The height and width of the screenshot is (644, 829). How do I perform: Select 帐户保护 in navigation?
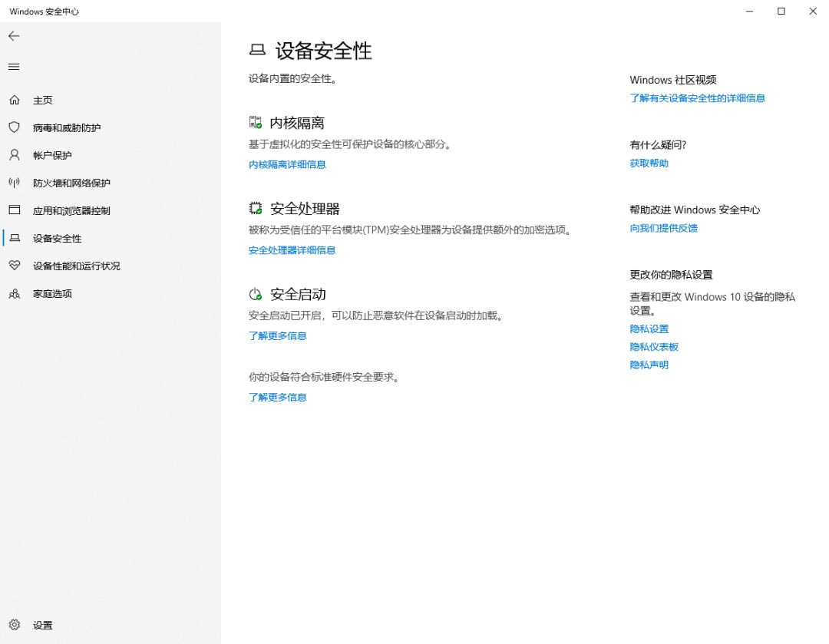(52, 156)
